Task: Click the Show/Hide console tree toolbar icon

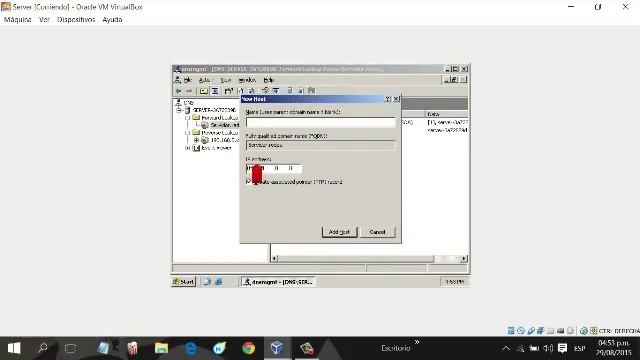Action: [215, 91]
